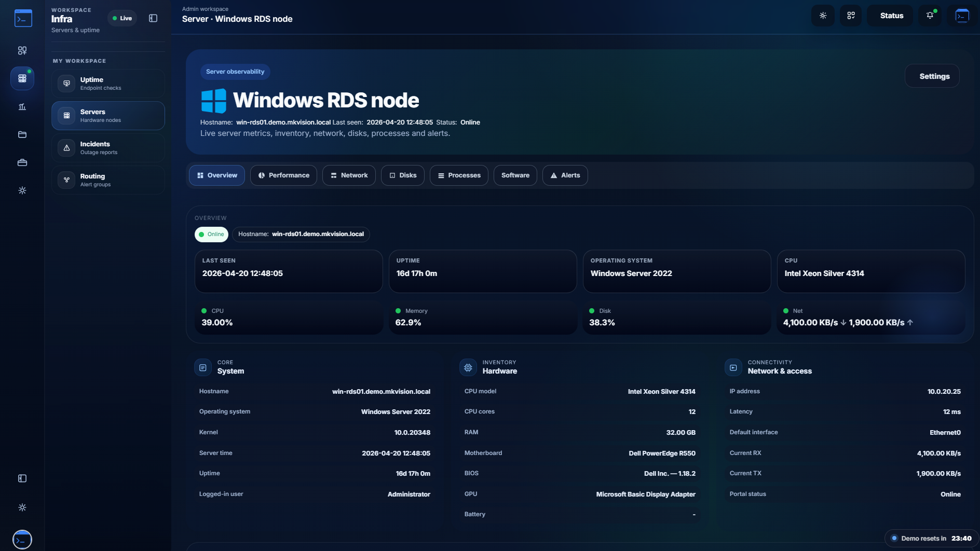980x551 pixels.
Task: Click the System section icon
Action: [203, 367]
